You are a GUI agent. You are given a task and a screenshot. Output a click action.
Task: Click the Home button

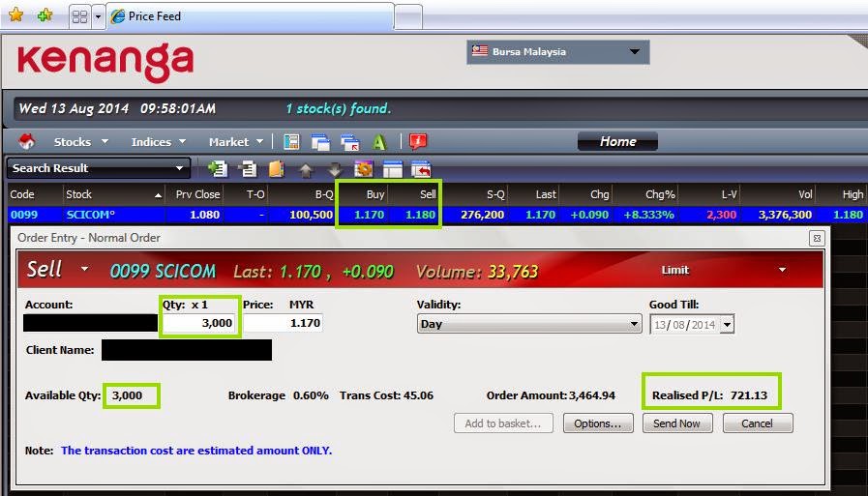tap(617, 141)
